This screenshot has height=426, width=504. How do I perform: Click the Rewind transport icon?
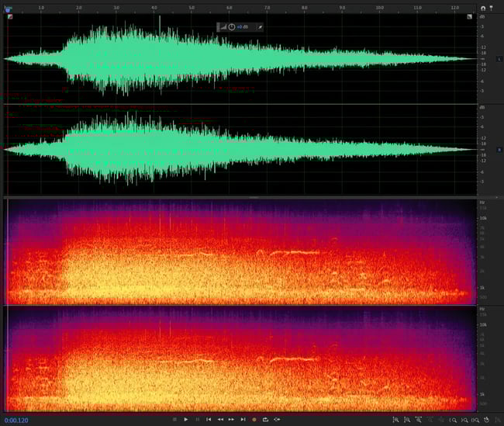220,420
